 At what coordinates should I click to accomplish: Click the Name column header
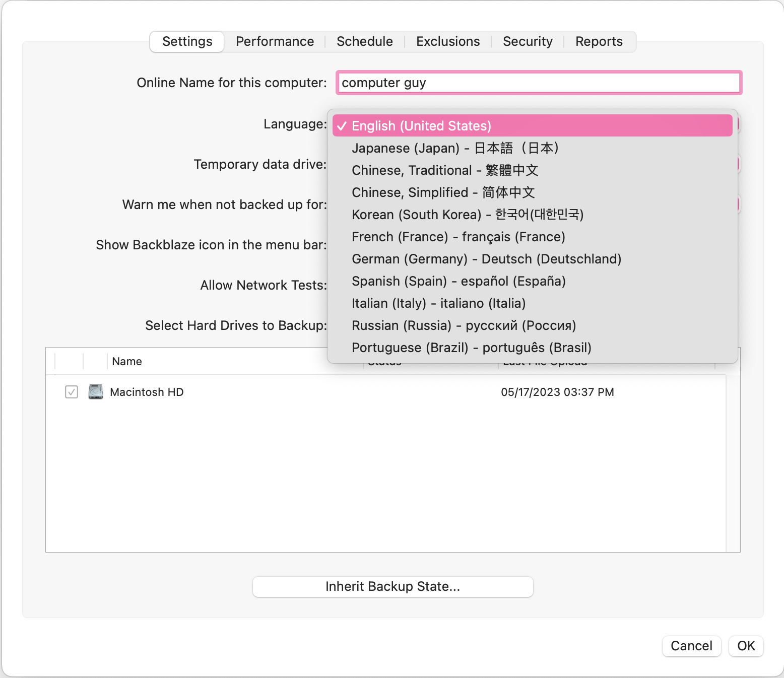pos(127,361)
